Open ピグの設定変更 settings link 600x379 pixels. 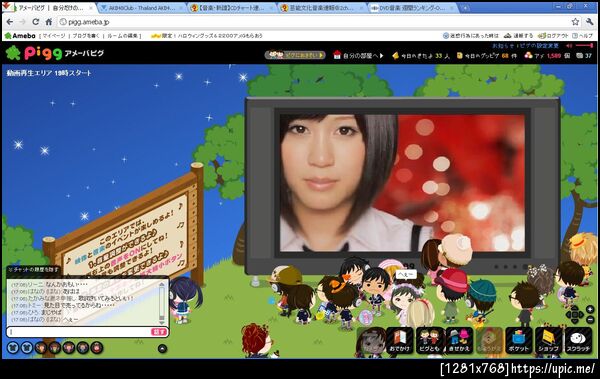coord(538,46)
